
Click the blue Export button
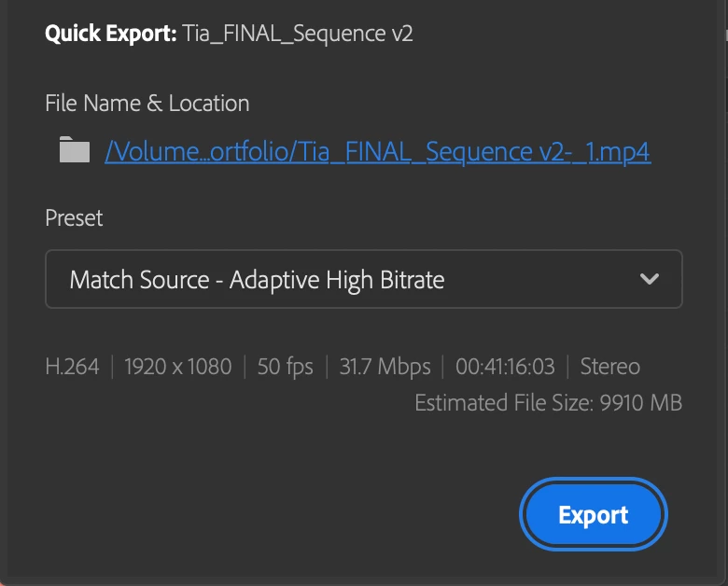[x=594, y=514]
